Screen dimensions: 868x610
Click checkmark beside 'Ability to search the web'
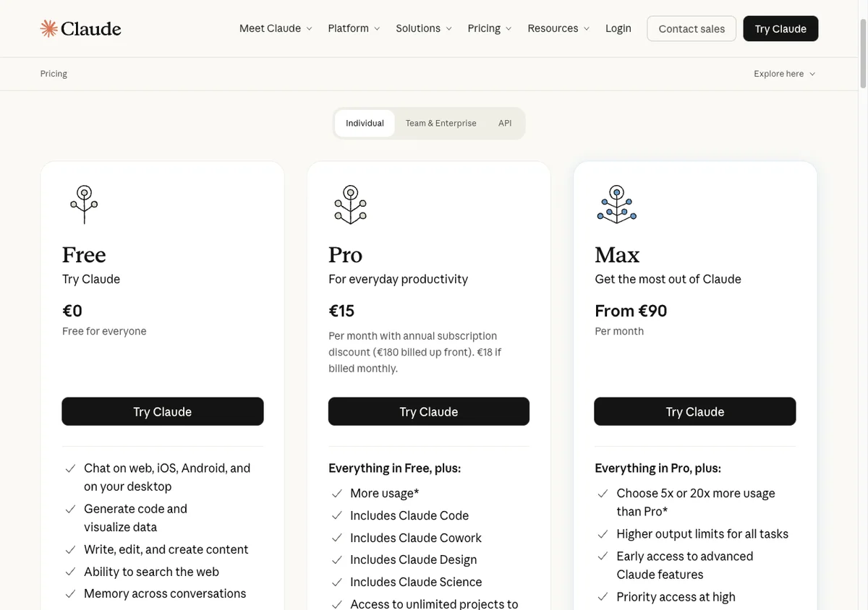pyautogui.click(x=70, y=572)
